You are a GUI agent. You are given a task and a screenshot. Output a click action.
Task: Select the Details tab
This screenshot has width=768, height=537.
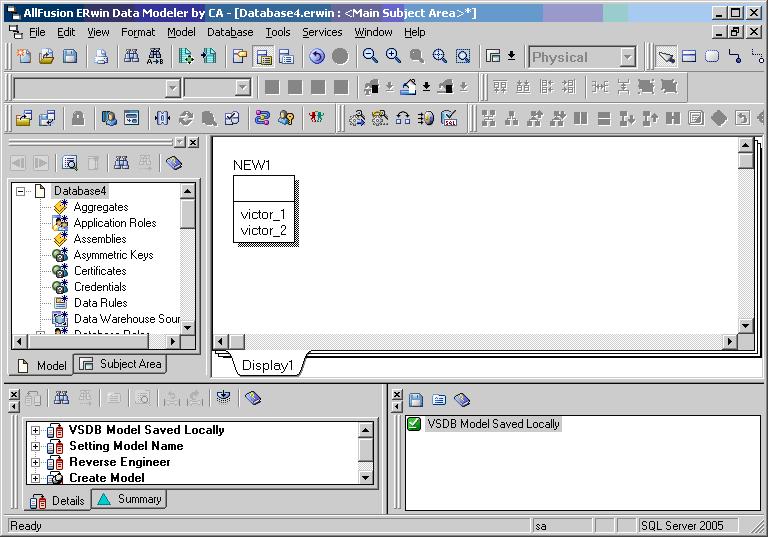(x=57, y=501)
